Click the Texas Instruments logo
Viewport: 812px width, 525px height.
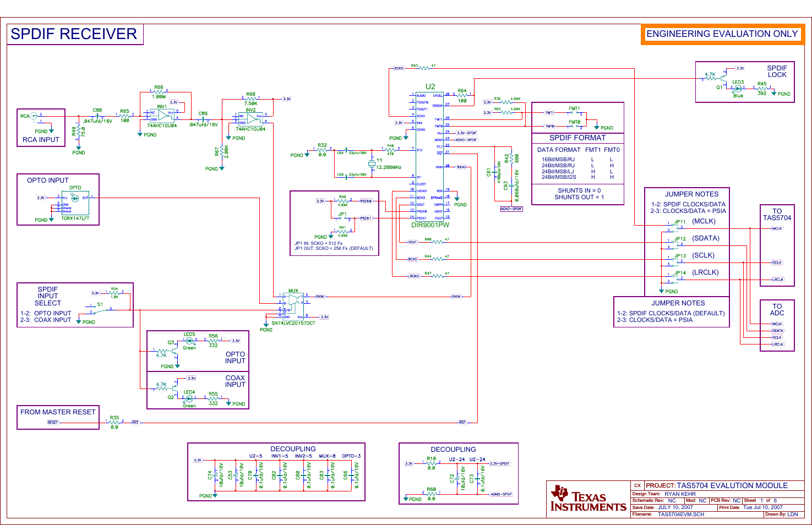pyautogui.click(x=588, y=499)
